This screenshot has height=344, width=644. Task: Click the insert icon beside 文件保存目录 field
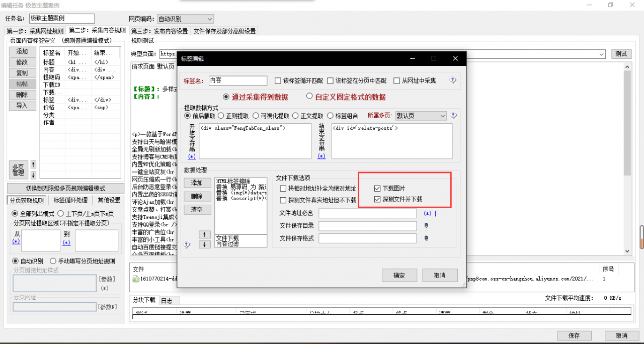426,226
